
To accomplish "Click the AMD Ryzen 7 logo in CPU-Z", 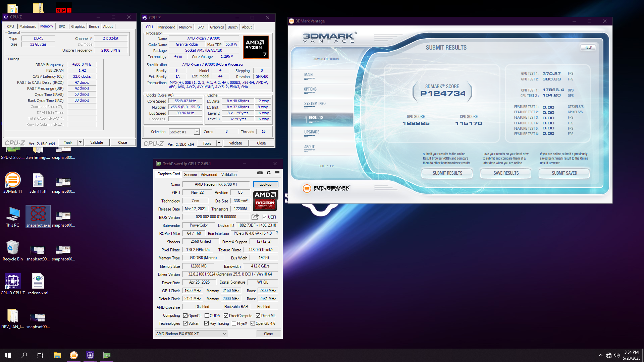I will pyautogui.click(x=256, y=47).
